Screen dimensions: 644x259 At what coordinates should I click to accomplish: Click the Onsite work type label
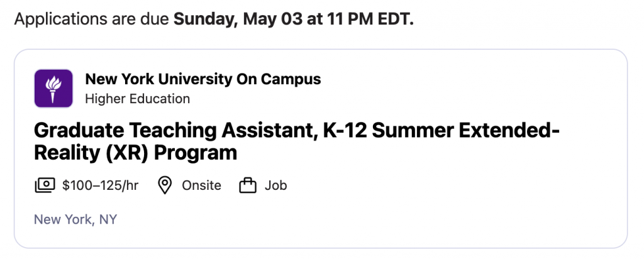[201, 185]
